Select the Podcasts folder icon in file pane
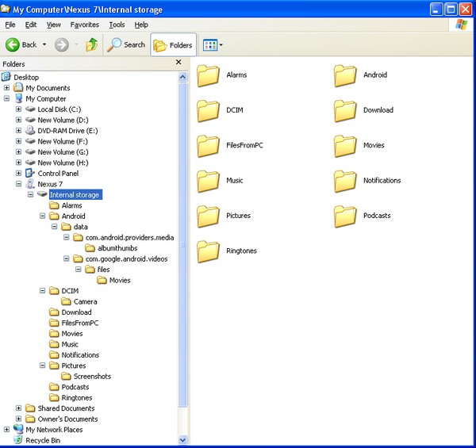476x448 pixels. tap(345, 216)
